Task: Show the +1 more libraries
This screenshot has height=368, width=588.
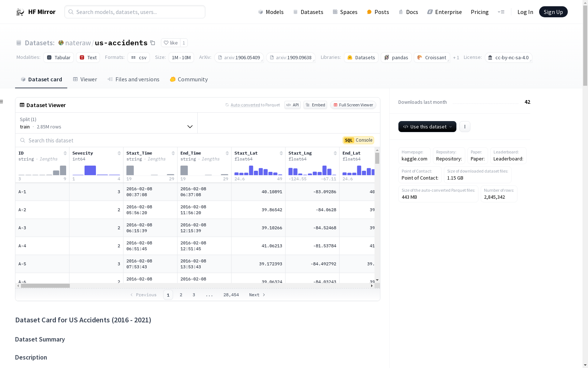Action: click(456, 57)
